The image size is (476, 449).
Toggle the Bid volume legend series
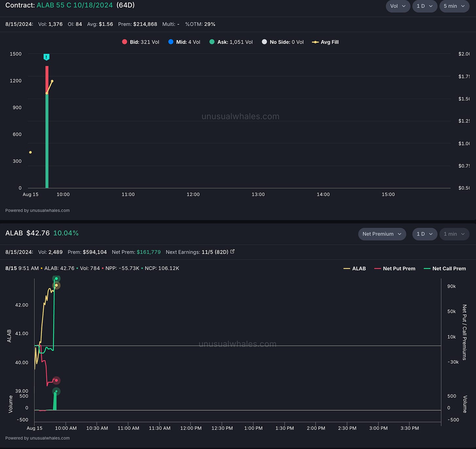tap(141, 42)
